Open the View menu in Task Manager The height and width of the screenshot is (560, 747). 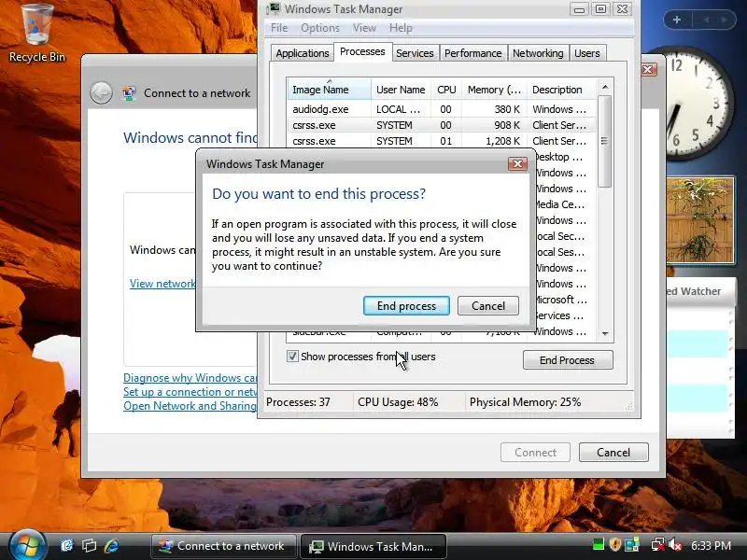[x=364, y=28]
